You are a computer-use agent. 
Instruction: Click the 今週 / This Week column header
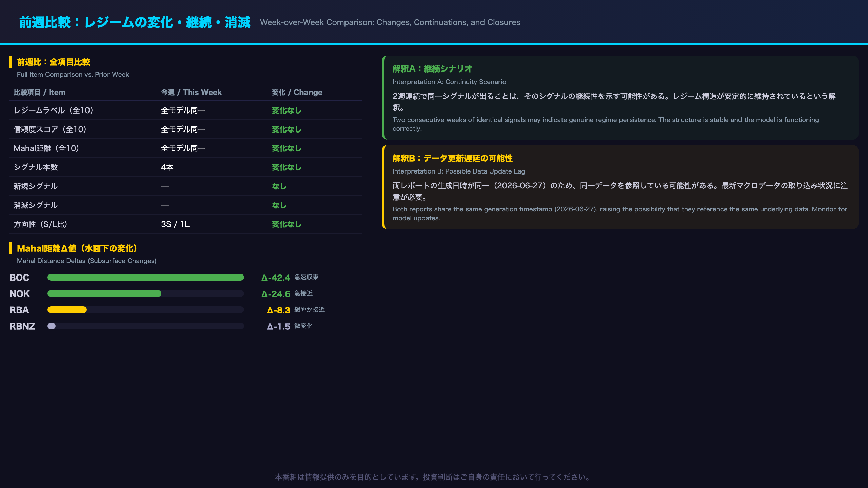(191, 92)
